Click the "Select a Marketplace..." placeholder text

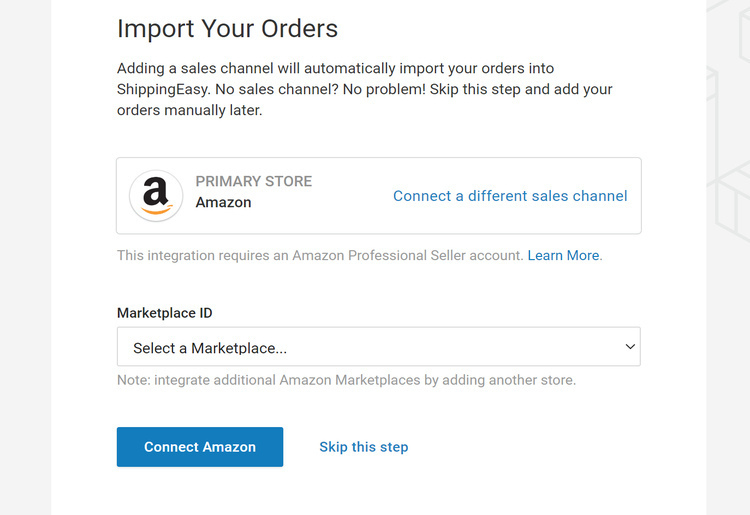pos(210,348)
